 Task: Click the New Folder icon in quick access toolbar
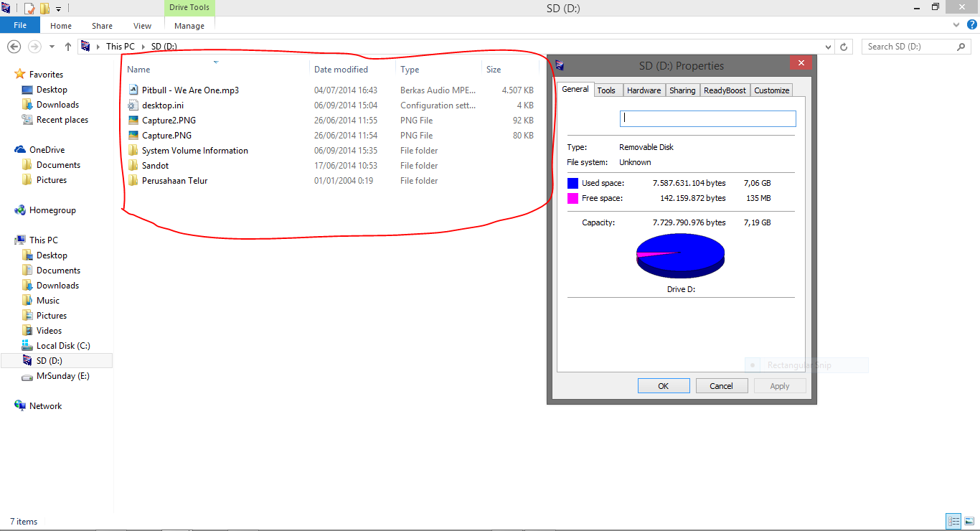44,9
